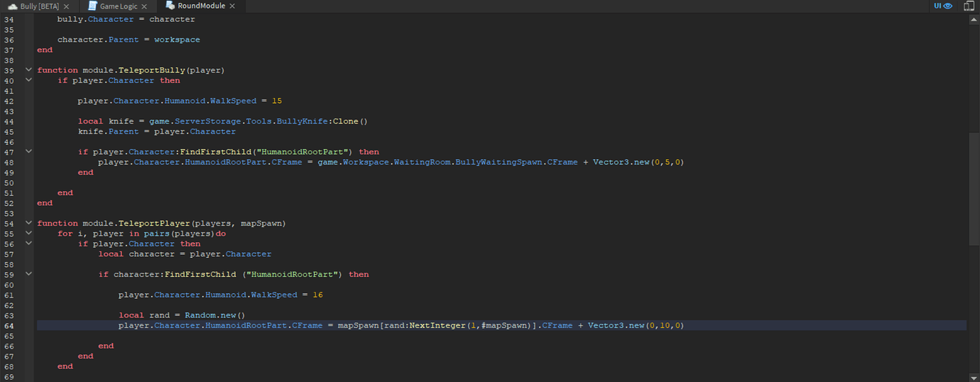Image resolution: width=980 pixels, height=382 pixels.
Task: Close the Game Logic tab
Action: 143,6
